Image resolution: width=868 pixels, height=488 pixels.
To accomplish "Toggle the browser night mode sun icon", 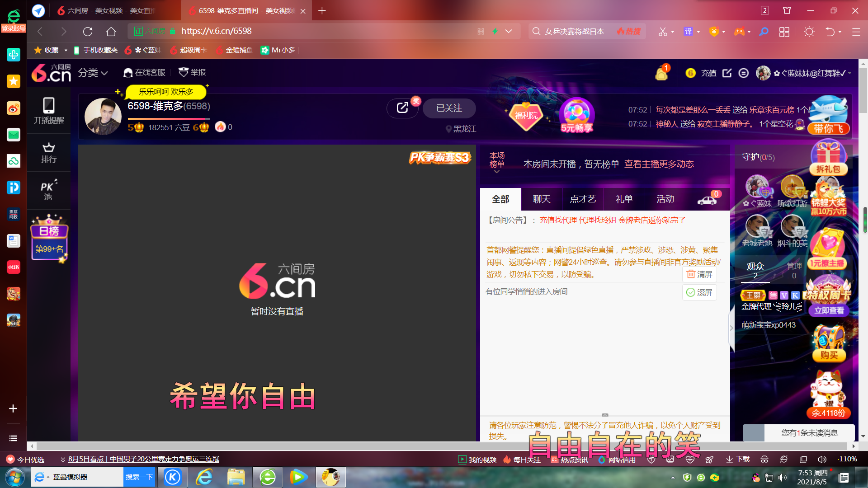I will point(809,32).
